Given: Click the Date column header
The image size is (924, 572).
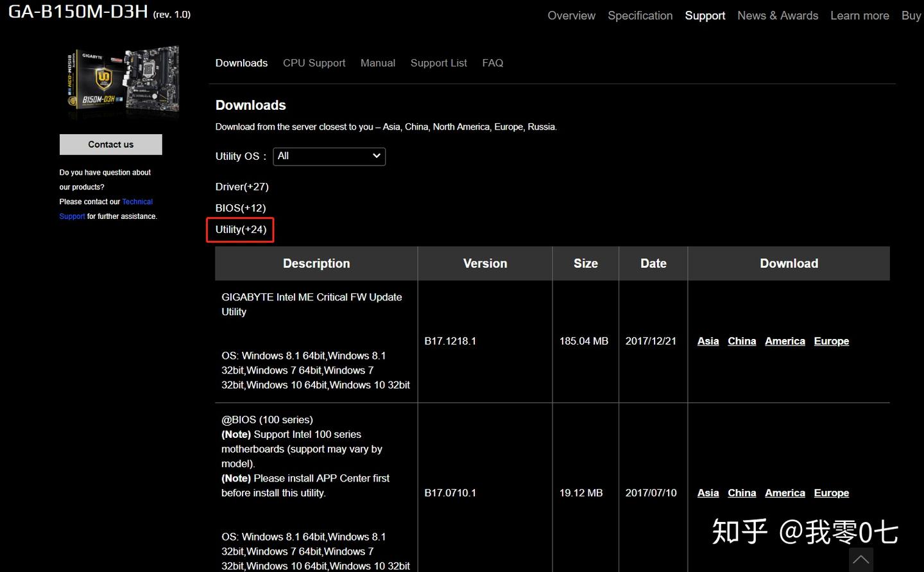Looking at the screenshot, I should tap(653, 263).
